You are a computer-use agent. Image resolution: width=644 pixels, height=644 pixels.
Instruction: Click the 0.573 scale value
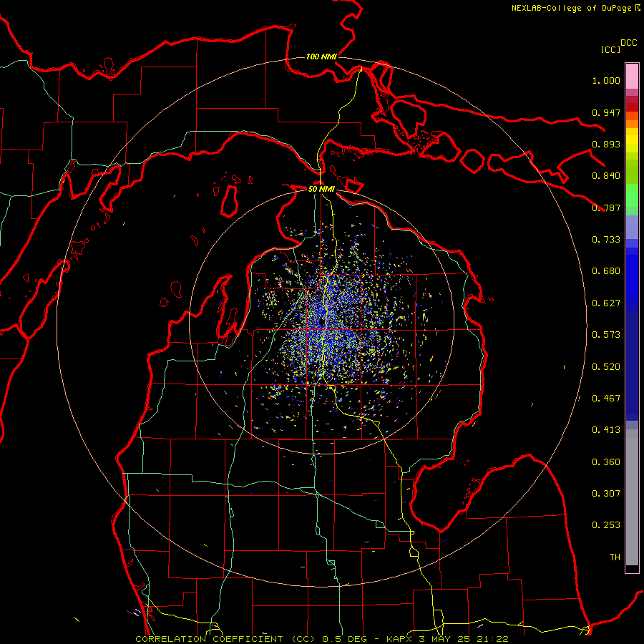pos(606,335)
